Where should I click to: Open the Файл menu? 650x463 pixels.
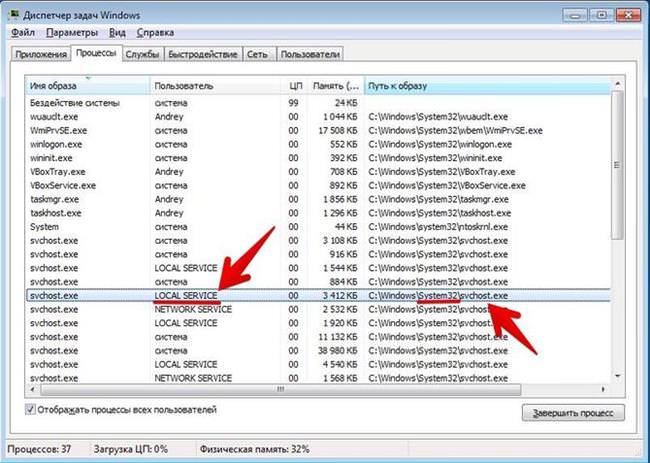(23, 32)
